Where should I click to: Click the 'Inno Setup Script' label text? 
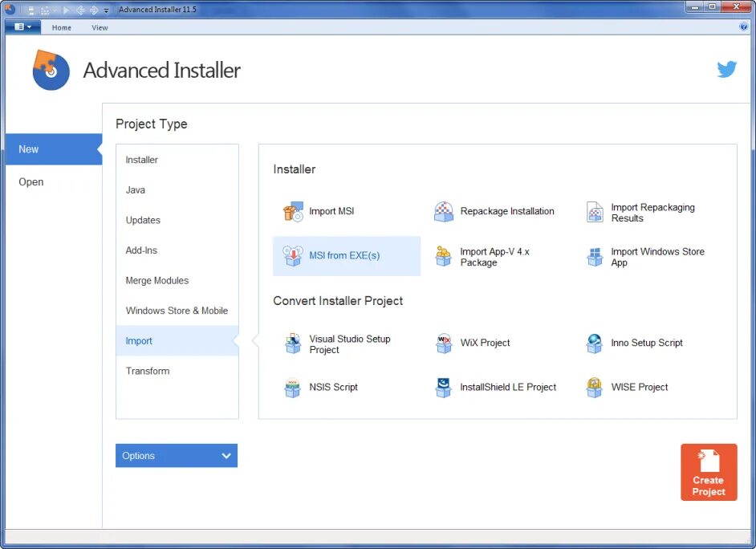tap(647, 343)
